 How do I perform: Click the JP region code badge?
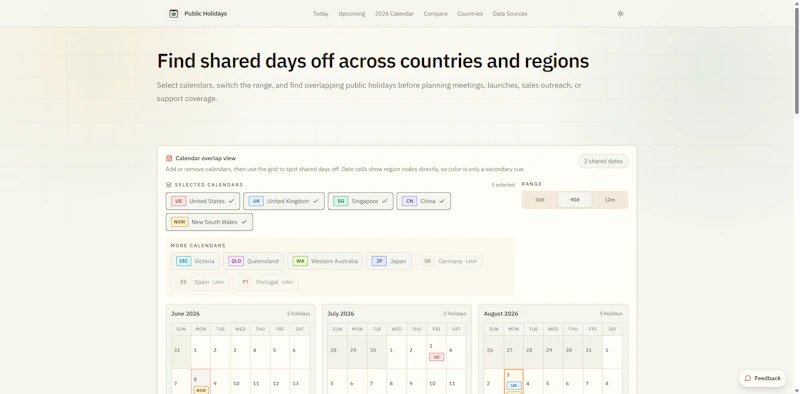[x=379, y=261]
